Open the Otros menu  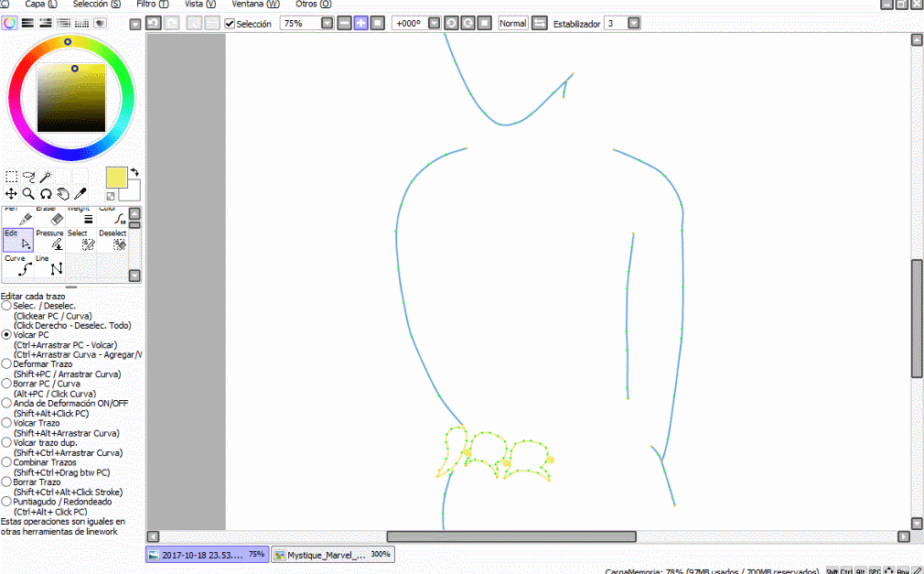click(314, 5)
